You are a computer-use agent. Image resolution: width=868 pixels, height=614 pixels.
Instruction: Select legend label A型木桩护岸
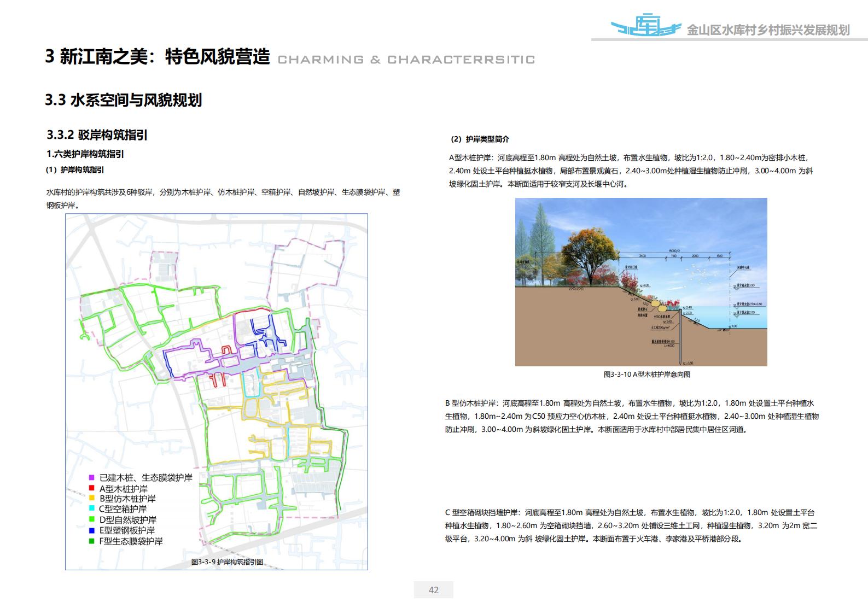tap(123, 489)
